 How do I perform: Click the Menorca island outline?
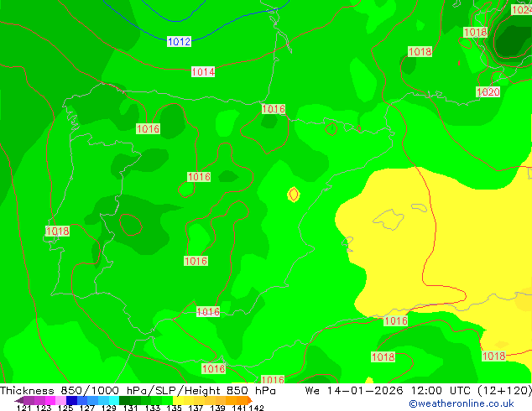pos(420,207)
